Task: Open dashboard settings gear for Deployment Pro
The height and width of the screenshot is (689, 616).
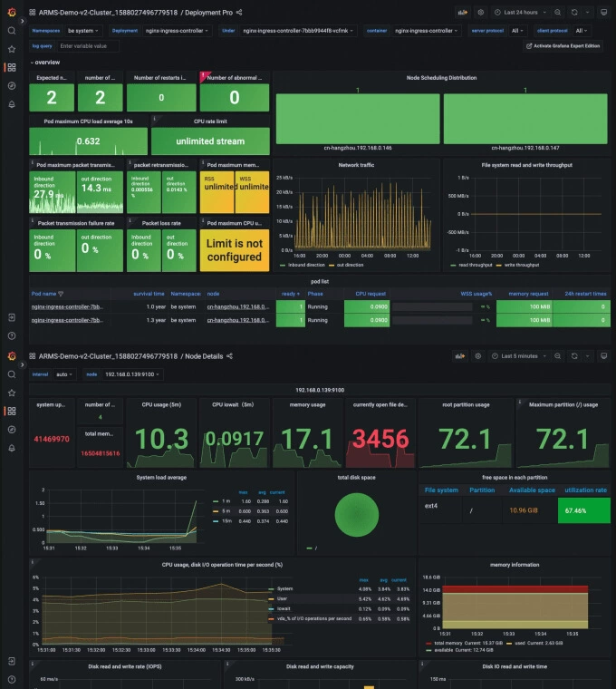Action: pos(481,13)
